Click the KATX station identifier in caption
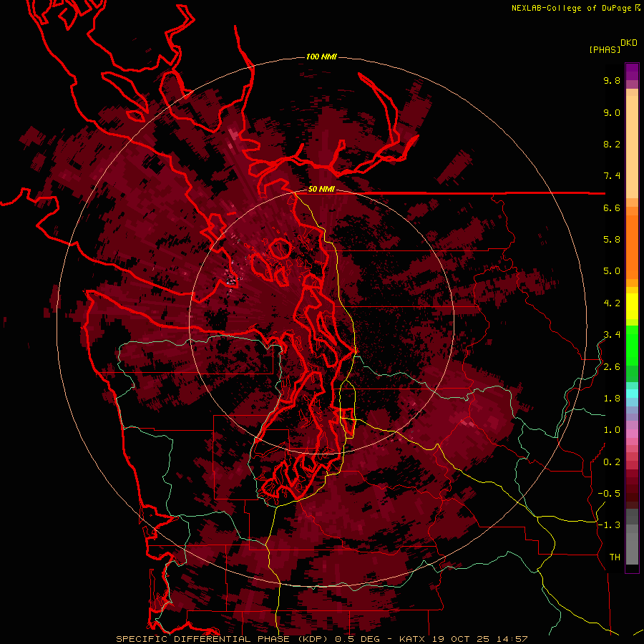This screenshot has height=644, width=644. click(x=412, y=639)
